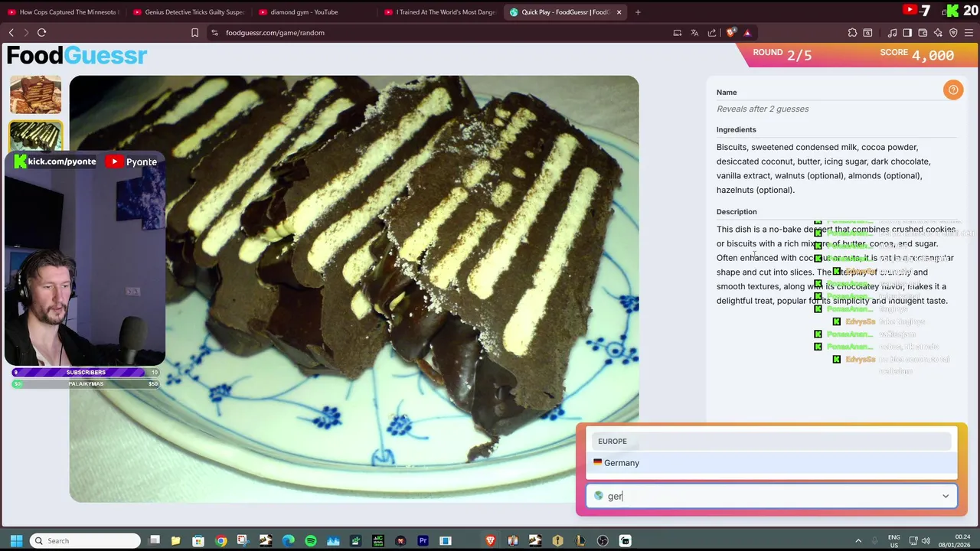The height and width of the screenshot is (551, 980).
Task: Click the kick.com/pyonte overlay label
Action: pos(55,161)
